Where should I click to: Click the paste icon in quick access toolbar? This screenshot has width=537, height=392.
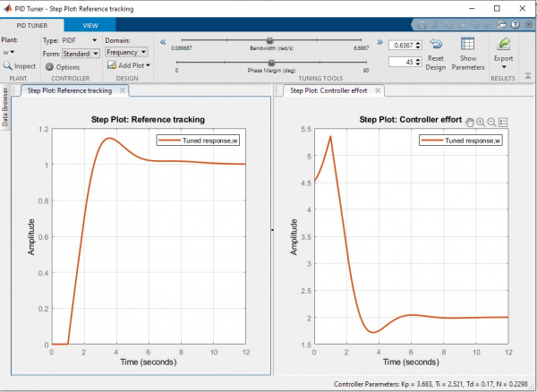tap(462, 25)
